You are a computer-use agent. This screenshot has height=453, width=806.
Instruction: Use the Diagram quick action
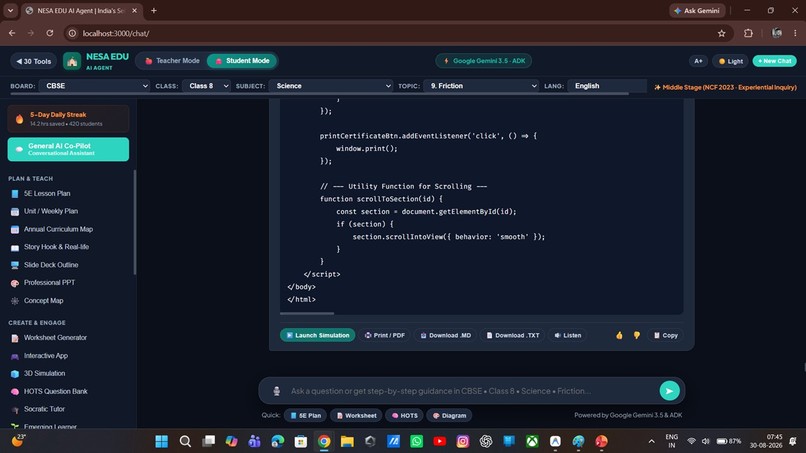[449, 415]
